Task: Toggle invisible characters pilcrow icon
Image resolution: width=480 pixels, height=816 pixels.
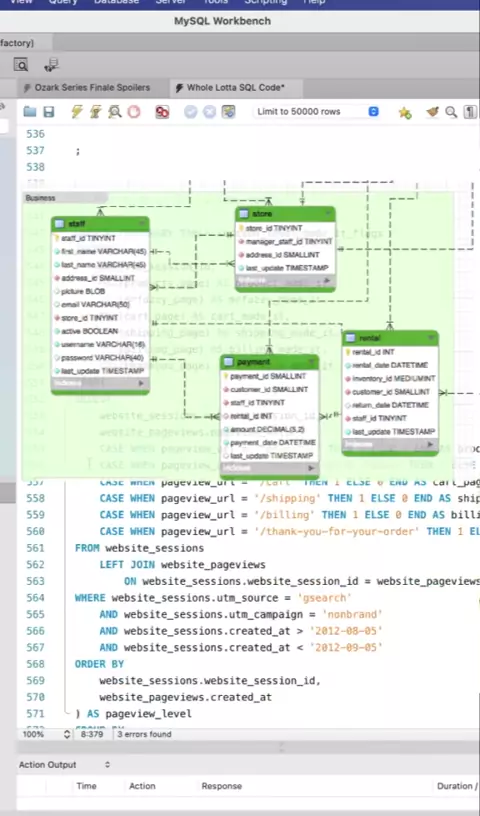Action: point(470,111)
